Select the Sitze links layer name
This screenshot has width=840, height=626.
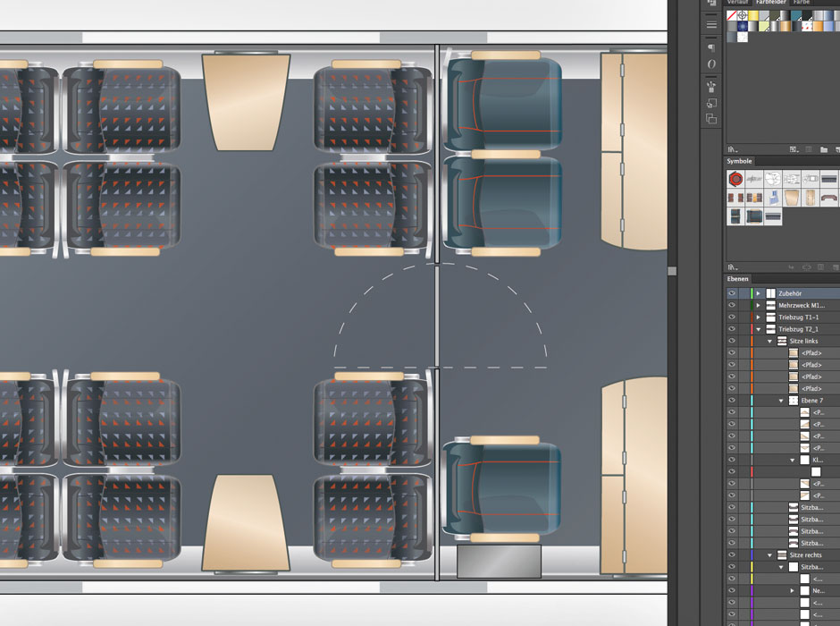pos(803,341)
